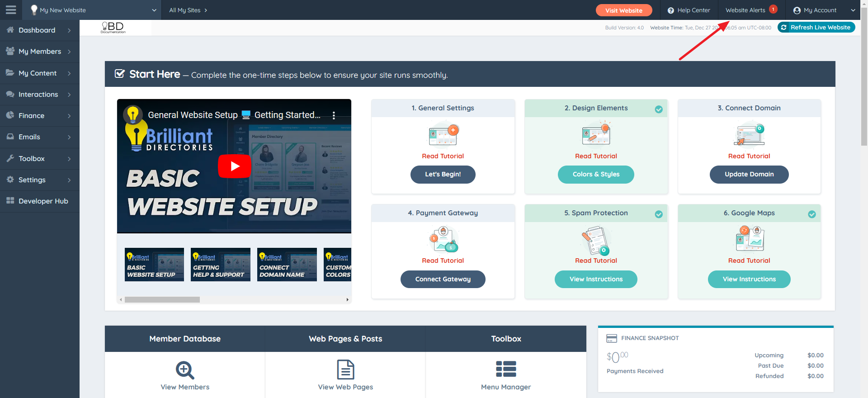Image resolution: width=868 pixels, height=398 pixels.
Task: Click the My Content folder icon
Action: (10, 73)
